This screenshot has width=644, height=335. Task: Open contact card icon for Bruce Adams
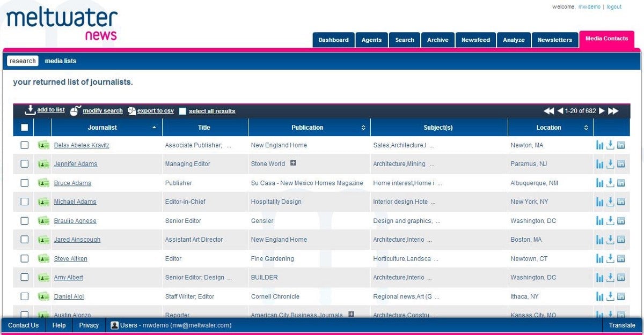[x=43, y=183]
